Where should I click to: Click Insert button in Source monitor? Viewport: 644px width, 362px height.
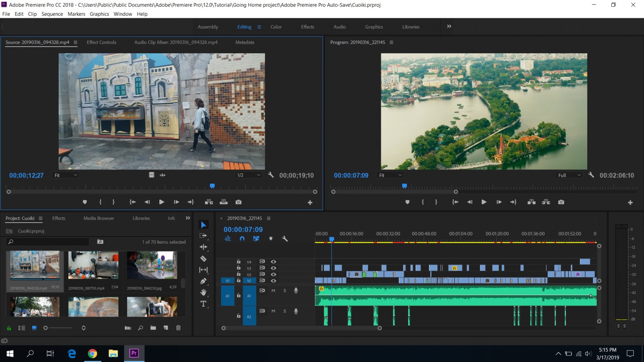209,202
